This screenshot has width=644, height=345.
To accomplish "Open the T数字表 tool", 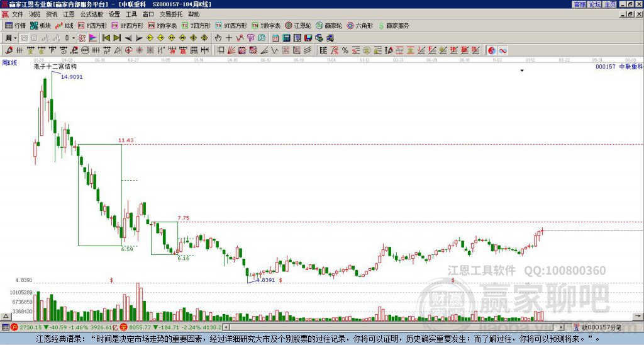I will pyautogui.click(x=266, y=25).
